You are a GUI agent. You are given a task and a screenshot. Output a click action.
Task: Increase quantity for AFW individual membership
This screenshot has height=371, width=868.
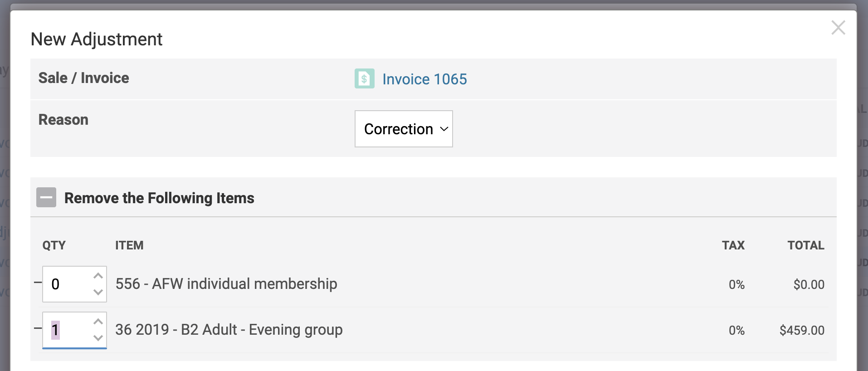tap(98, 276)
